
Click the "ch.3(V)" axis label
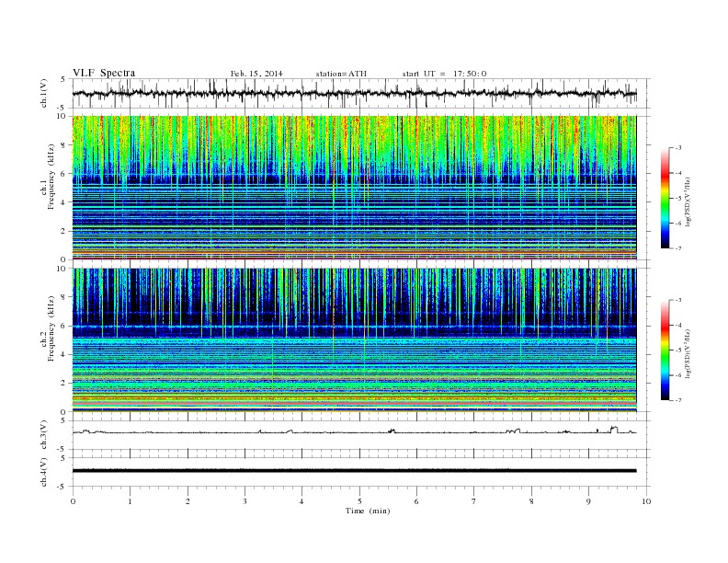click(44, 435)
